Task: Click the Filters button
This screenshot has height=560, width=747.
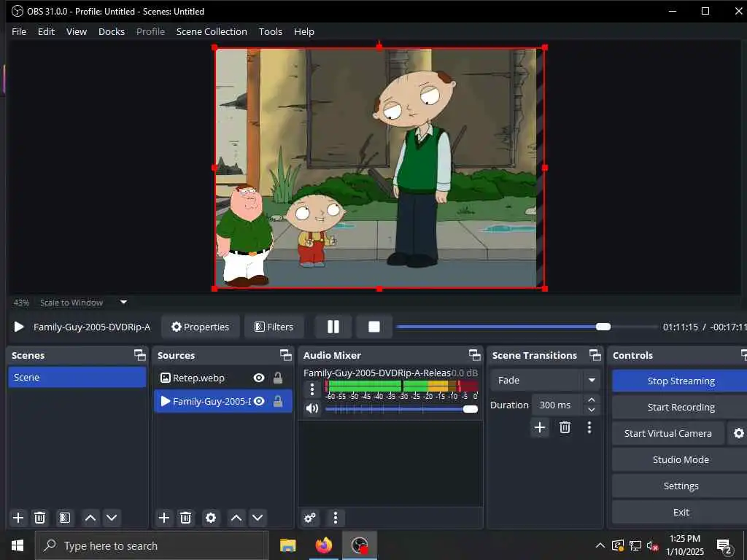Action: 274,327
